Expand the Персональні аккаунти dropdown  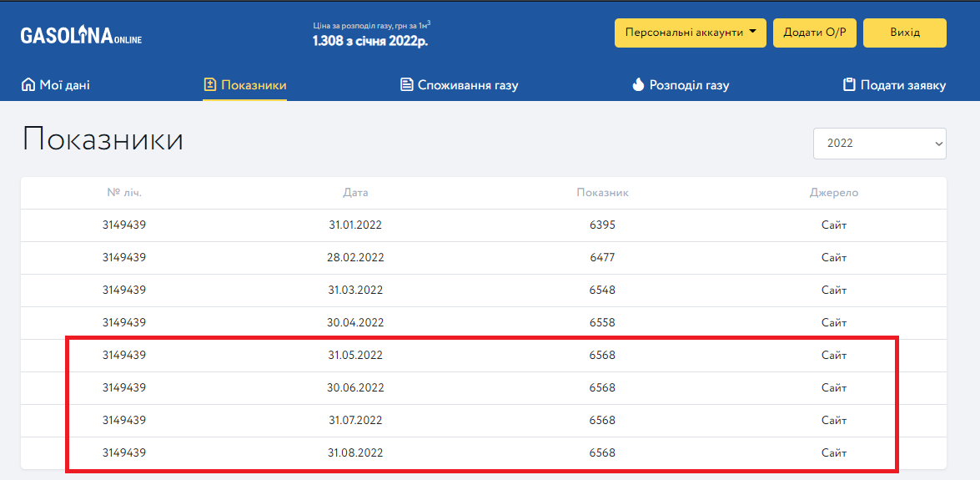[691, 33]
